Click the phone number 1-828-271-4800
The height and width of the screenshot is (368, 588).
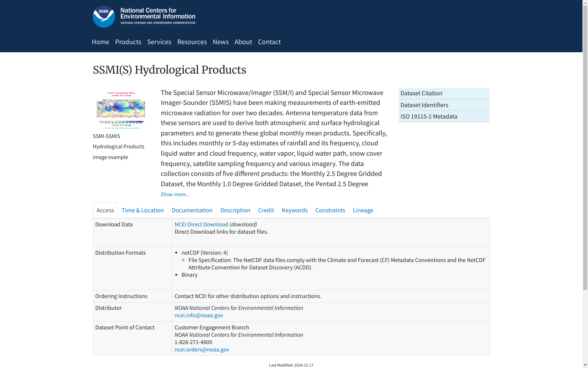pyautogui.click(x=193, y=342)
